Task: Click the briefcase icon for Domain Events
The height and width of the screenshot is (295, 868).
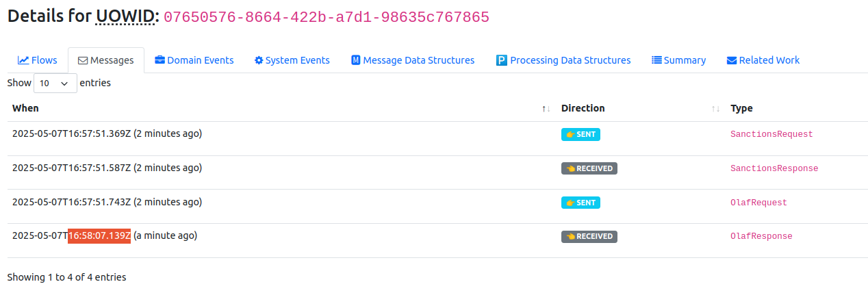Action: click(159, 60)
